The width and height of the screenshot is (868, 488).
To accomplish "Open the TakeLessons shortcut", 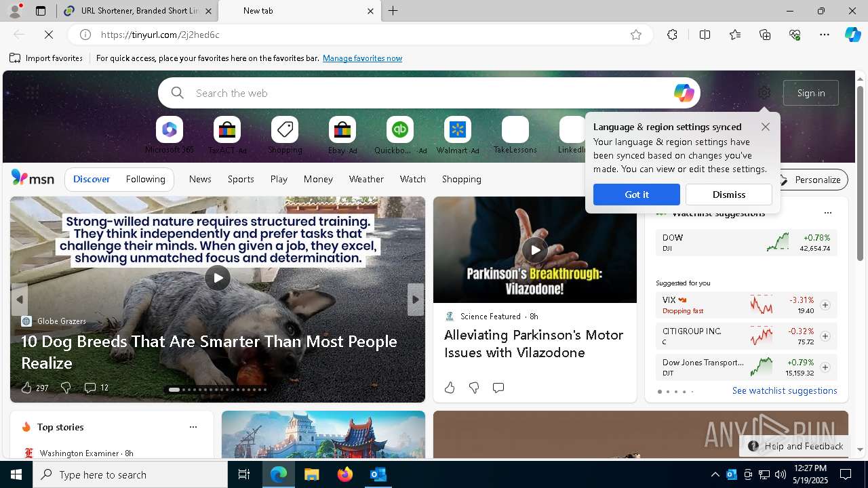I will click(515, 135).
